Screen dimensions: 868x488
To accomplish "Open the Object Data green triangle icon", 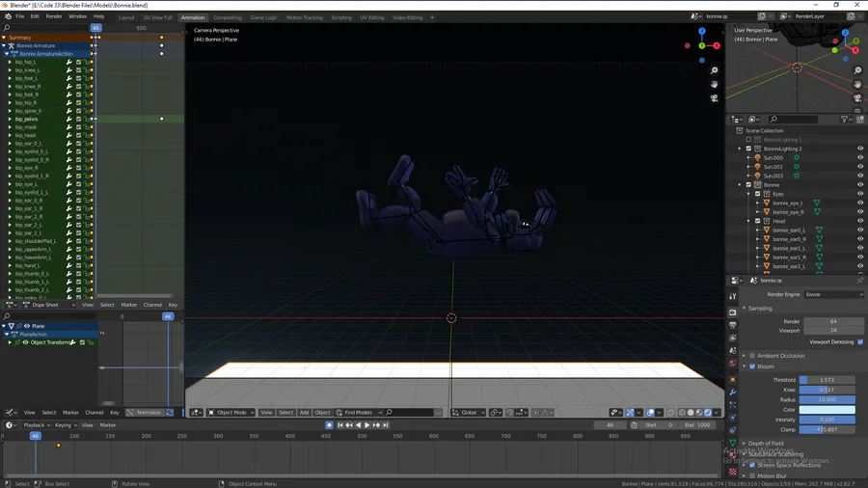I will (733, 443).
